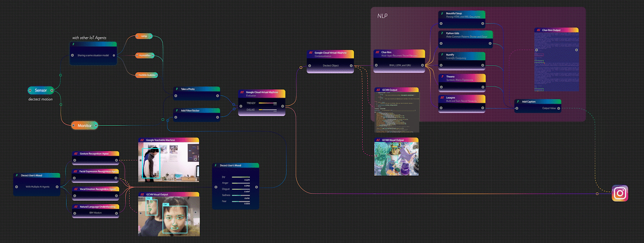Click the 'Dectect Object' text
The height and width of the screenshot is (243, 644).
[330, 66]
